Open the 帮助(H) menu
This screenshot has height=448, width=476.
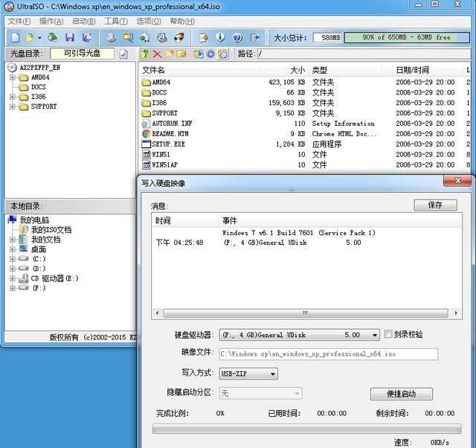click(182, 22)
